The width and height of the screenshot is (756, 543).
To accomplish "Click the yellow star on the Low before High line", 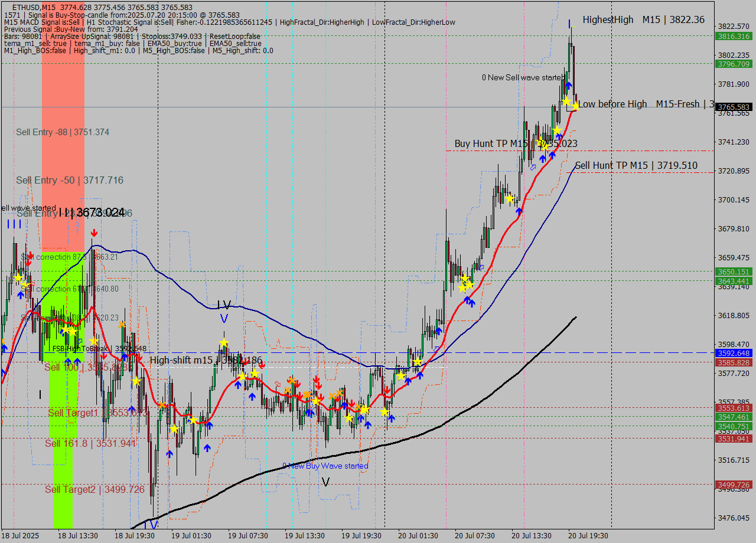I will [x=575, y=106].
